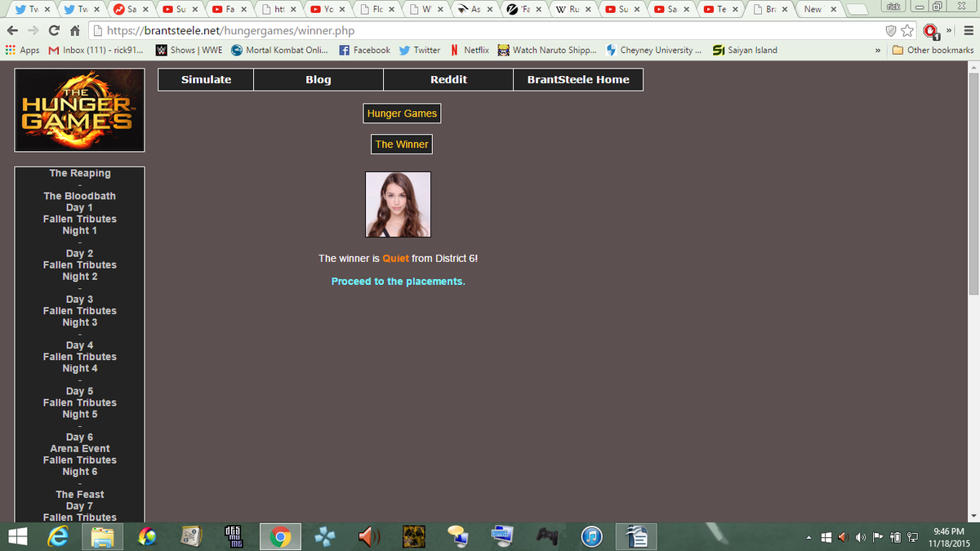Open Shows | WWE bookmark

coord(189,50)
